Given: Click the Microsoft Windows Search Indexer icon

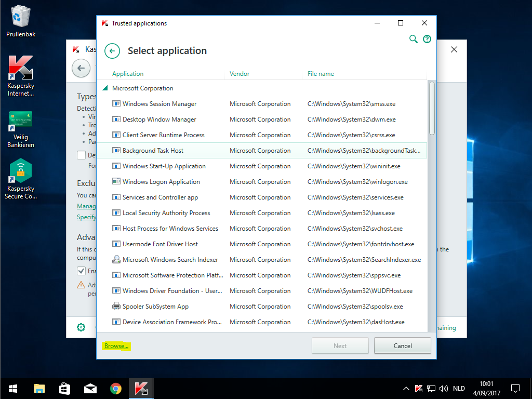Looking at the screenshot, I should coord(116,260).
